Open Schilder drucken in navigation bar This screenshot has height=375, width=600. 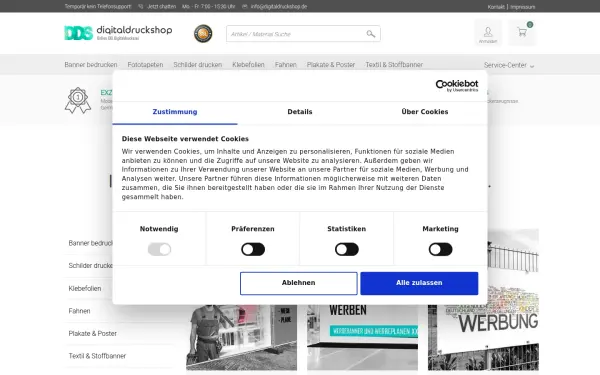pyautogui.click(x=197, y=65)
